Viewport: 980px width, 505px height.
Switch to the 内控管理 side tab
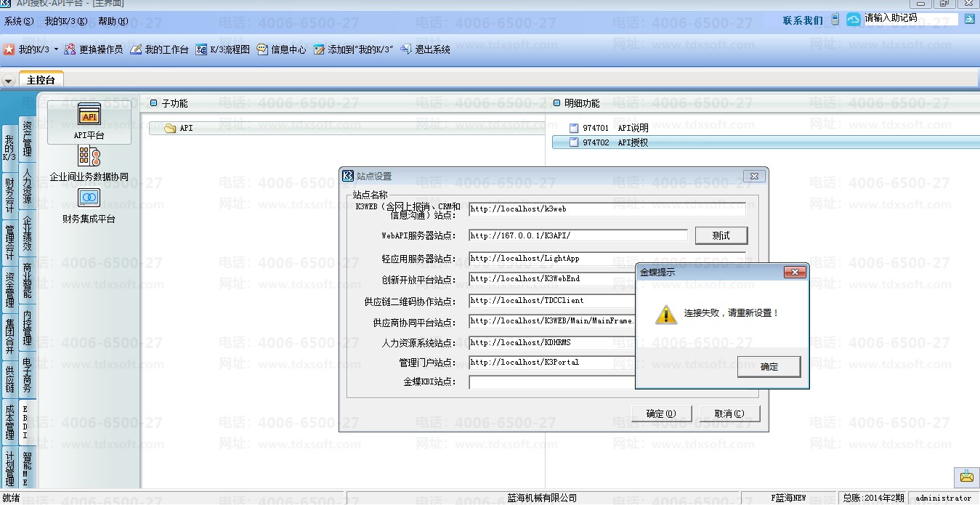tap(27, 328)
